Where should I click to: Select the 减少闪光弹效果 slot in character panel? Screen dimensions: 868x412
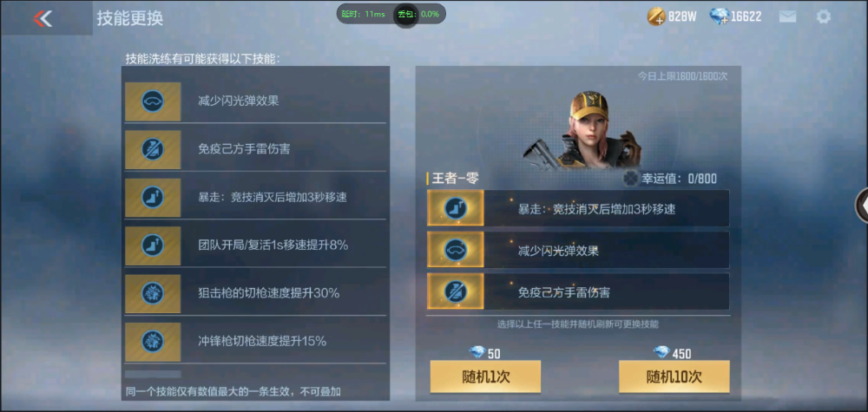(578, 250)
